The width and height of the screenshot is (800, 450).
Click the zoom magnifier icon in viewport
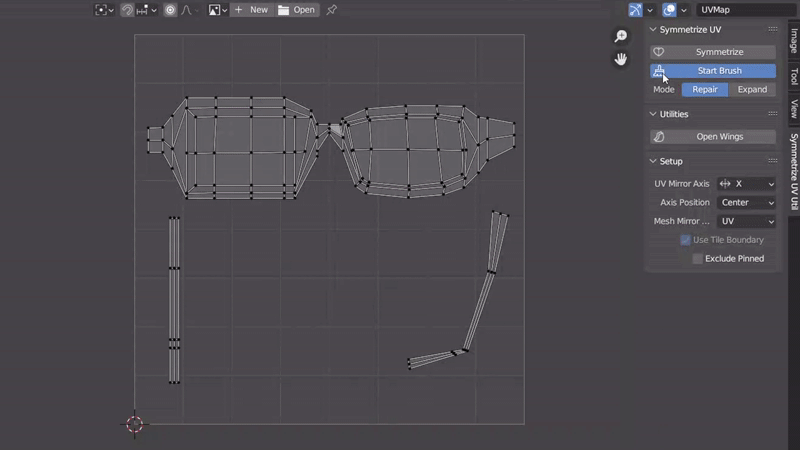tap(621, 37)
